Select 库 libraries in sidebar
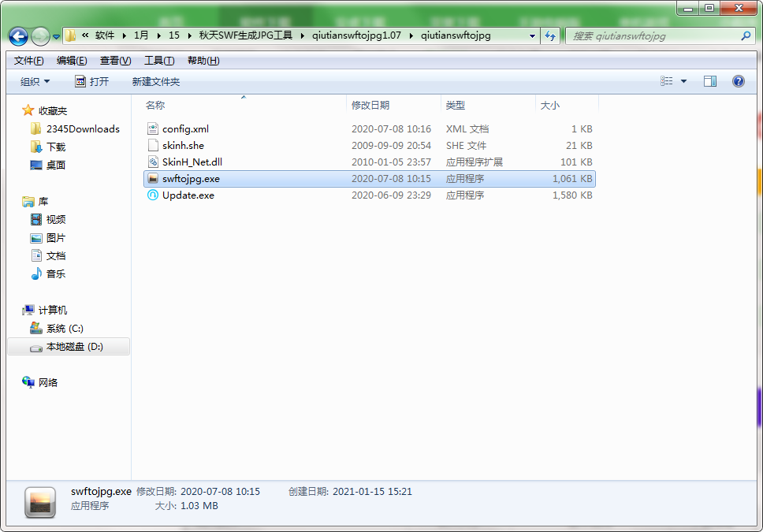Image resolution: width=763 pixels, height=532 pixels. [x=35, y=202]
